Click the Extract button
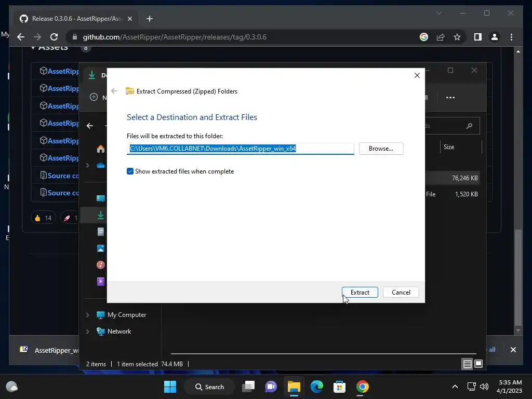Image resolution: width=532 pixels, height=399 pixels. [360, 292]
